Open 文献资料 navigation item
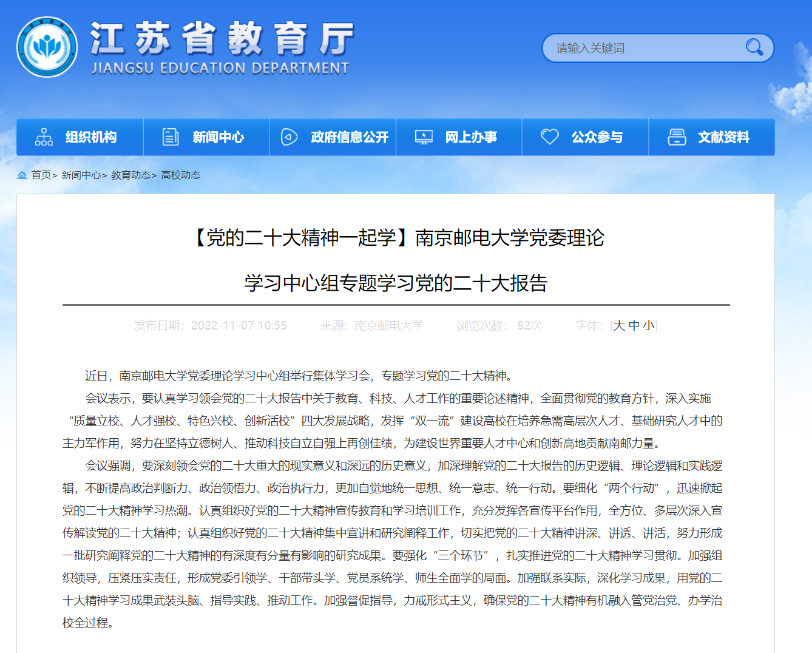 (x=723, y=137)
